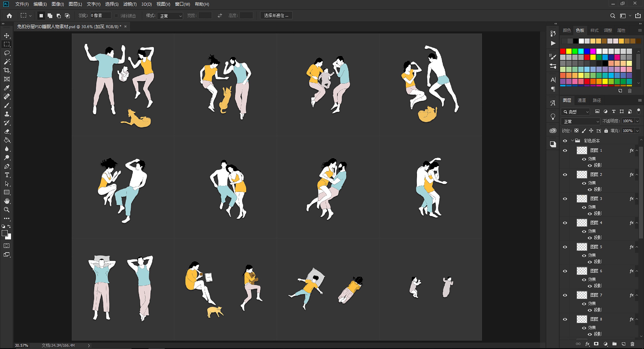Add a layer mask button

[x=596, y=344]
